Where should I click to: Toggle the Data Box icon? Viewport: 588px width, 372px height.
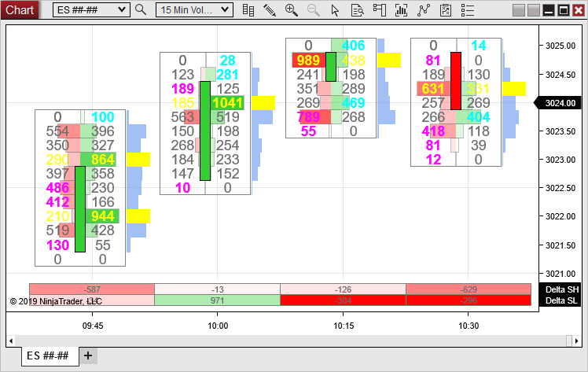pos(357,9)
